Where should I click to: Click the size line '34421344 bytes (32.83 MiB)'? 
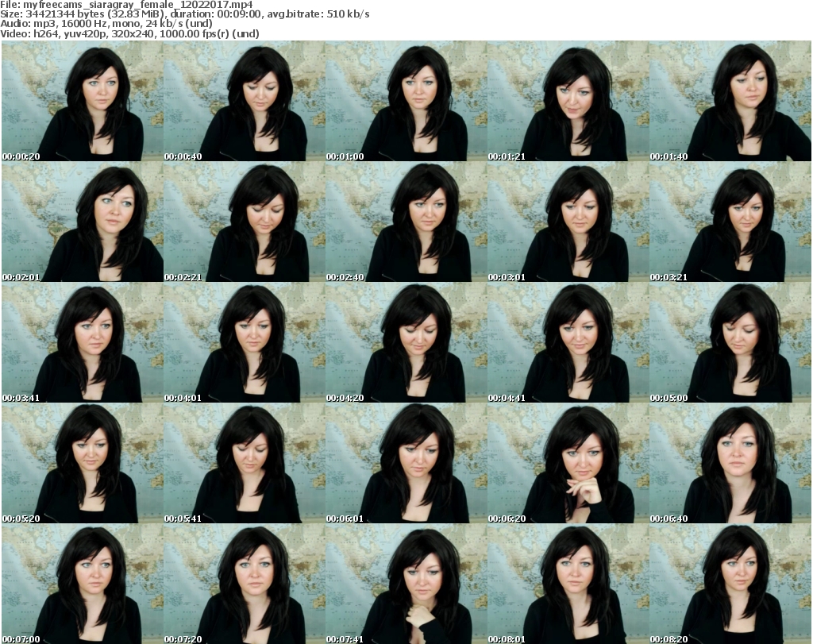tap(94, 14)
